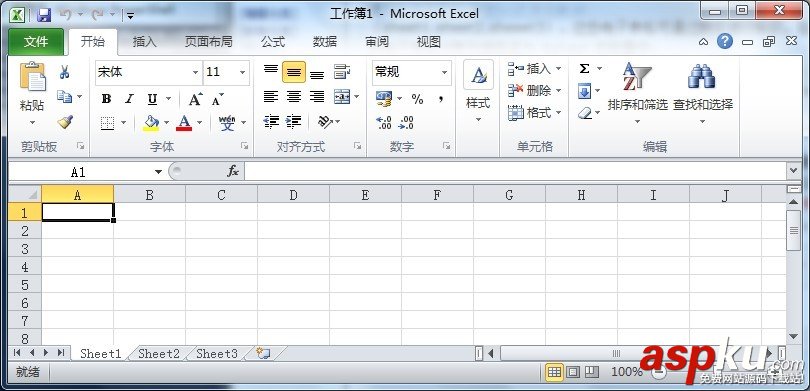Click the Merge and Center icon
The height and width of the screenshot is (391, 810).
[342, 97]
